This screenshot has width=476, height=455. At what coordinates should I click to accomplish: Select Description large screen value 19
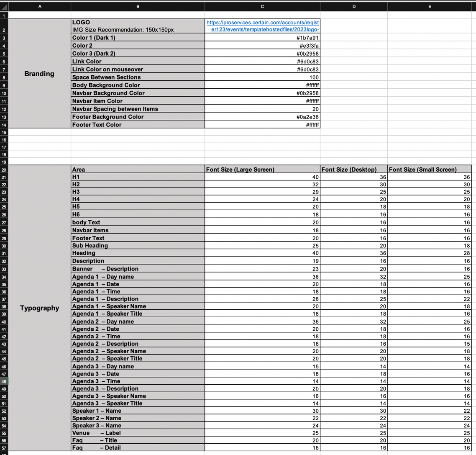(x=262, y=261)
